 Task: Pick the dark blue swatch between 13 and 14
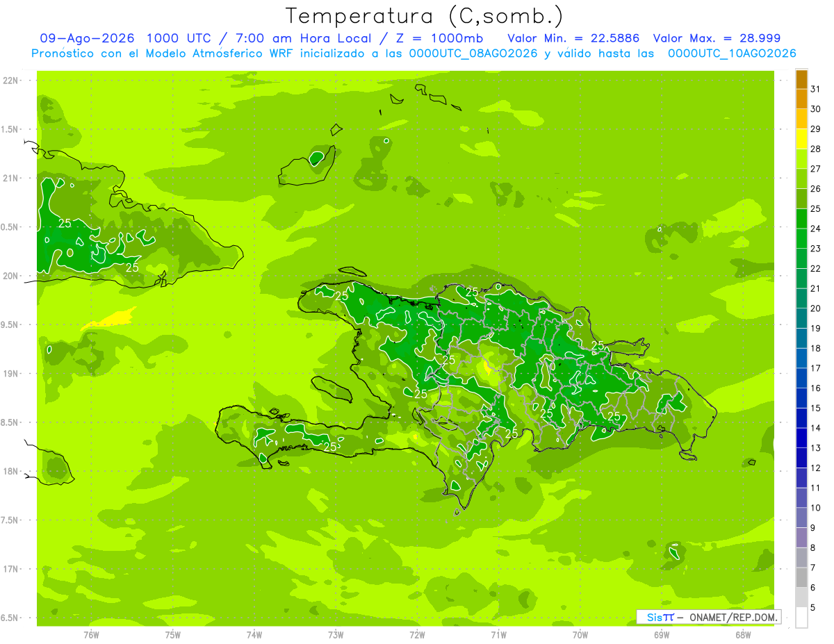802,438
